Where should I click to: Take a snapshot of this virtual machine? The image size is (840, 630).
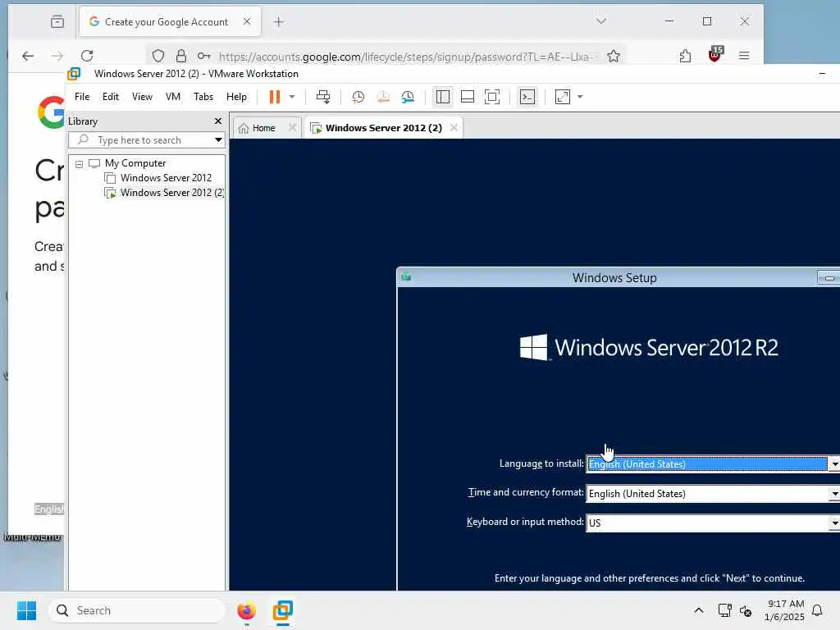pos(358,97)
